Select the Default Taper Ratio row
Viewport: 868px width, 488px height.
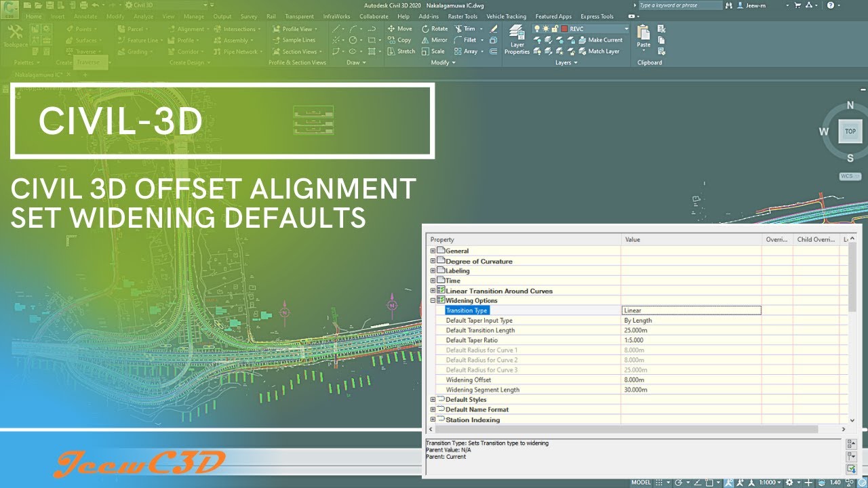click(x=637, y=340)
